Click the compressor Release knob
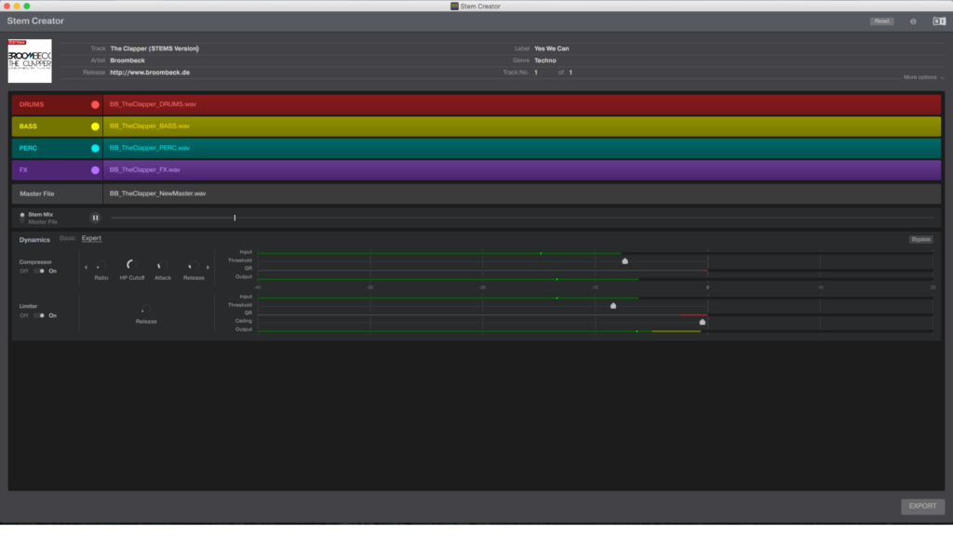Screen dimensions: 953x560 pos(194,266)
